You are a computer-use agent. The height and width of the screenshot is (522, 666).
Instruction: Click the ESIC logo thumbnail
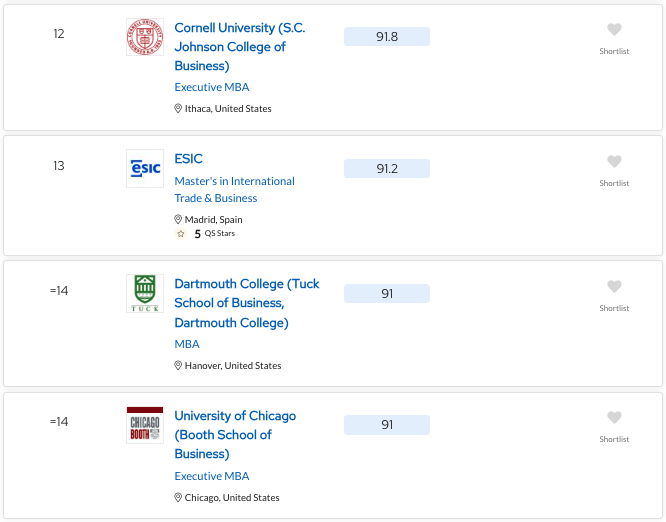[x=145, y=168]
